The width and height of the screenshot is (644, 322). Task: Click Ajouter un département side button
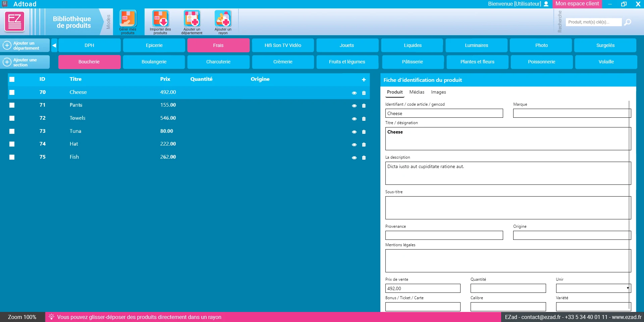tap(25, 45)
